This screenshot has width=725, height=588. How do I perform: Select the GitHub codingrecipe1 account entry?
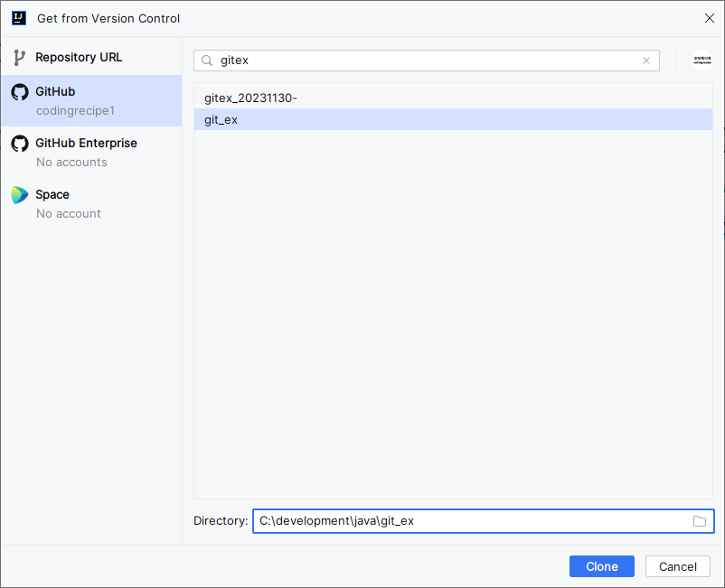pyautogui.click(x=91, y=100)
